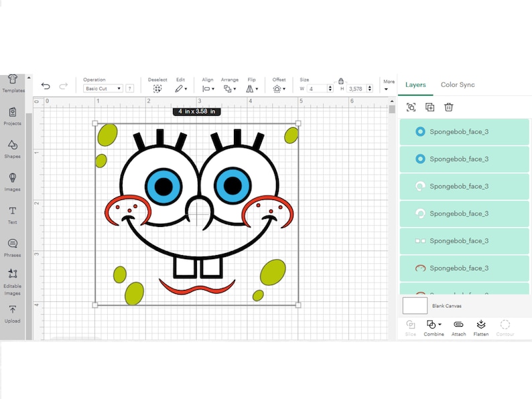
Task: Open the Images library
Action: pos(13,182)
